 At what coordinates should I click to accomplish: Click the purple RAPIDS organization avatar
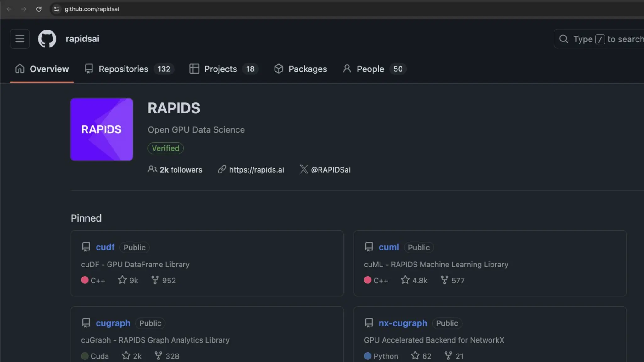102,129
